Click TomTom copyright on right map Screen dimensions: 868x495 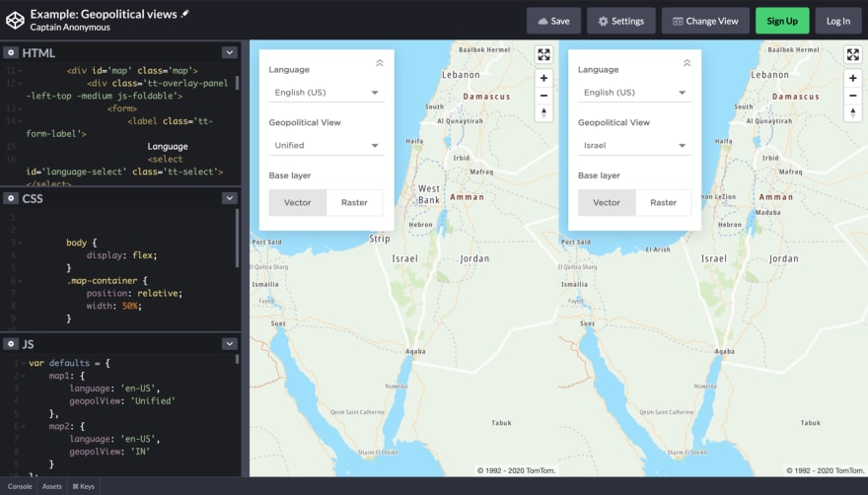click(x=825, y=470)
